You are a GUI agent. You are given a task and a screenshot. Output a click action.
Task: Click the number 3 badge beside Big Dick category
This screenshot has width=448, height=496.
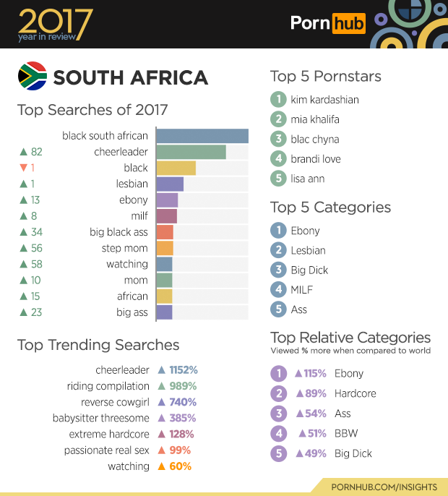tap(278, 270)
